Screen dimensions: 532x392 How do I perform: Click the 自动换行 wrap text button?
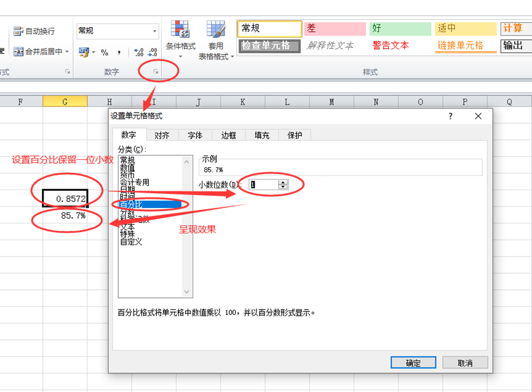pos(34,31)
